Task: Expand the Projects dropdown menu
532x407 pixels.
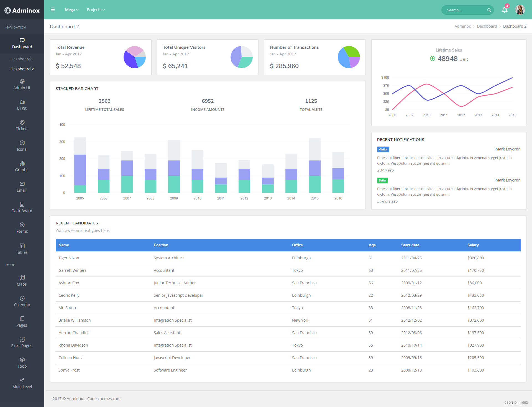Action: click(x=96, y=10)
